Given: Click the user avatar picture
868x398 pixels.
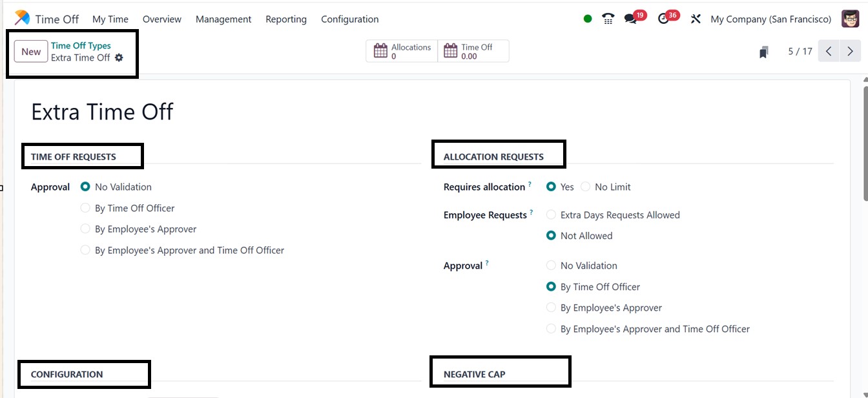Looking at the screenshot, I should (x=850, y=19).
